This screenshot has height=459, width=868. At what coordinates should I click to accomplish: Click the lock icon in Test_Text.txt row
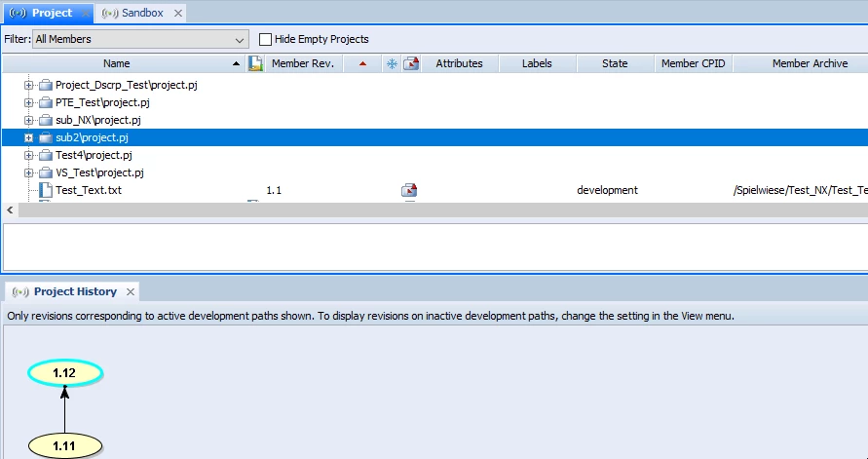click(409, 190)
